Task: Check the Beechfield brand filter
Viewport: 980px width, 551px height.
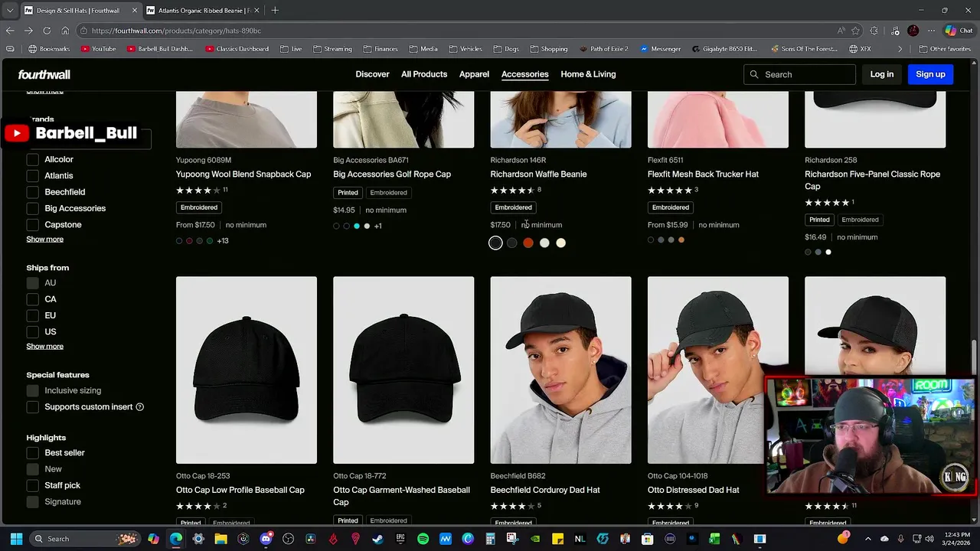Action: pyautogui.click(x=33, y=192)
